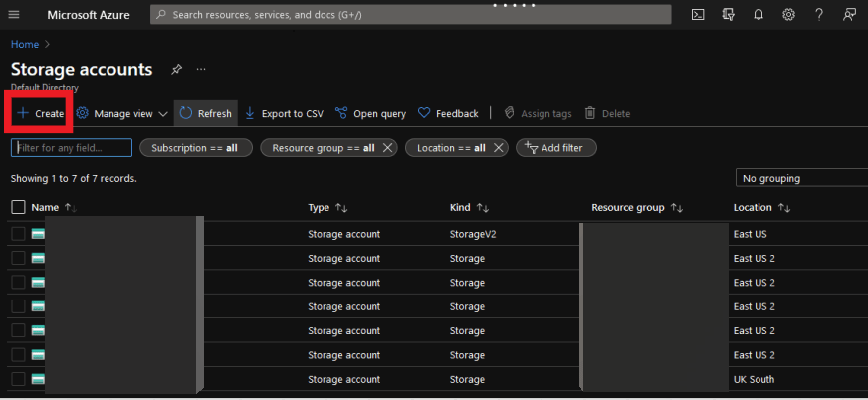Click the Showing 1 to 7 of 7 records text
Viewport: 868px width, 400px height.
[75, 179]
